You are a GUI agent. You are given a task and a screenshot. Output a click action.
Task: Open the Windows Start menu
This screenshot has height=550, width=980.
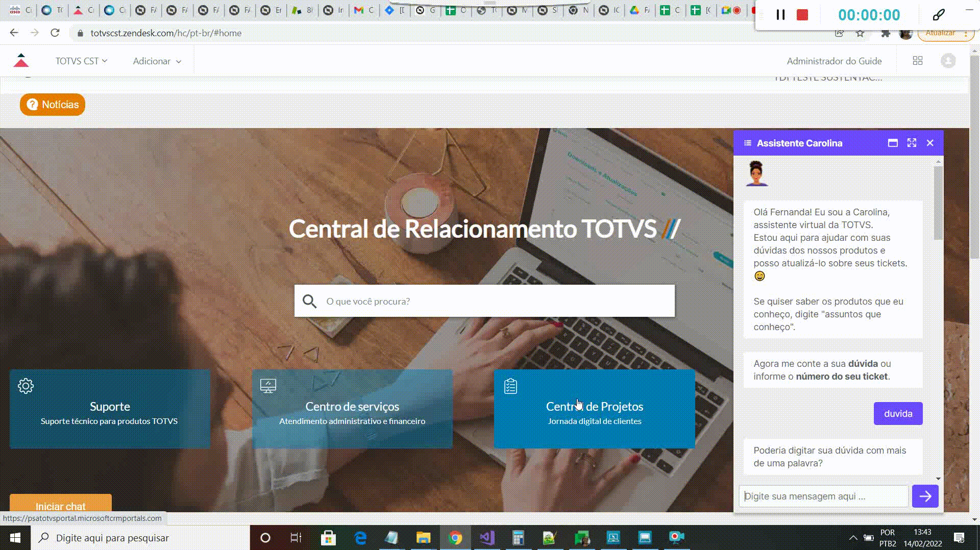click(15, 538)
